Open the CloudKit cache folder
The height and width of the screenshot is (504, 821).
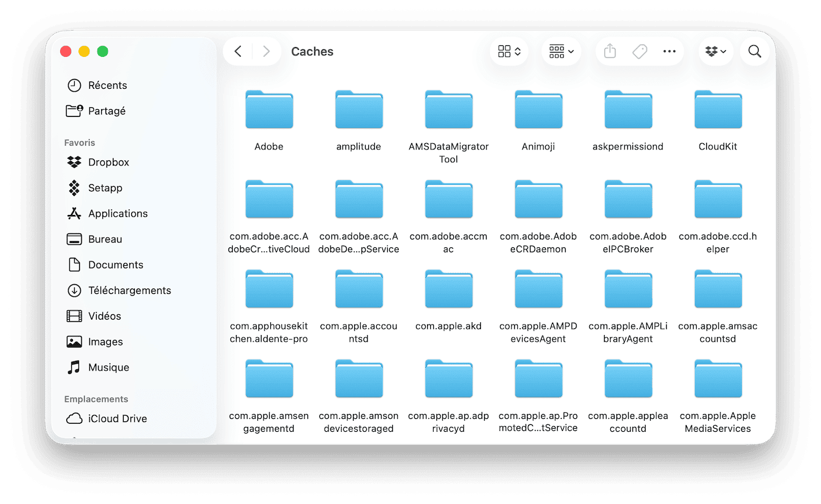click(717, 110)
